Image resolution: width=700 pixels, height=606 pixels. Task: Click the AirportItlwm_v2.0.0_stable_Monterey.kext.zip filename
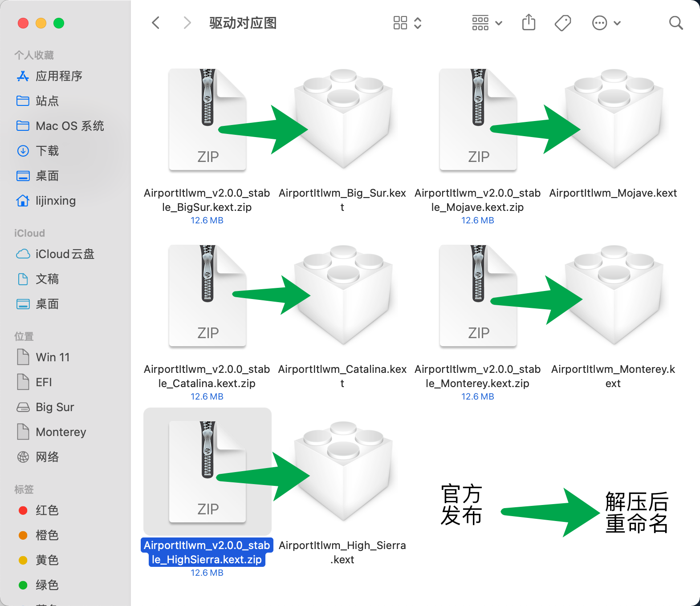click(x=478, y=376)
